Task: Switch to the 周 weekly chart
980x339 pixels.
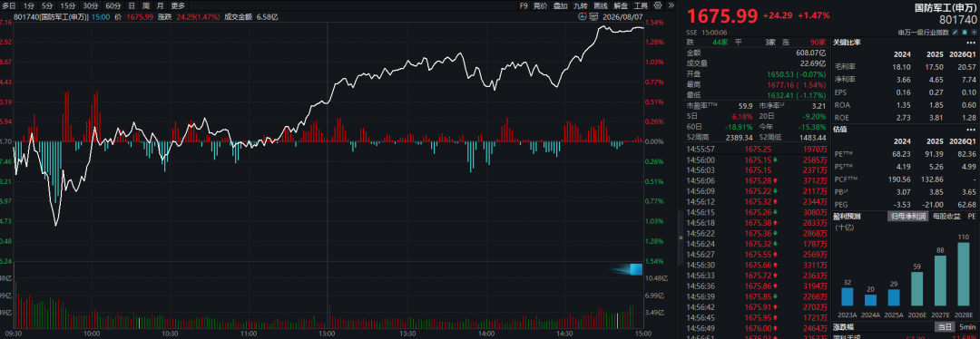Action: 145,5
